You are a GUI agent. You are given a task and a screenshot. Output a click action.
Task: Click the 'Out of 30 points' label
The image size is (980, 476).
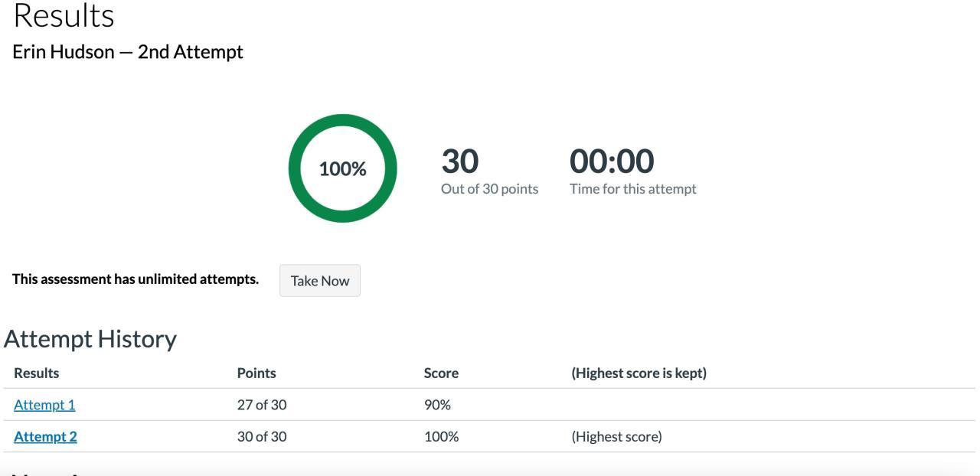(x=489, y=189)
